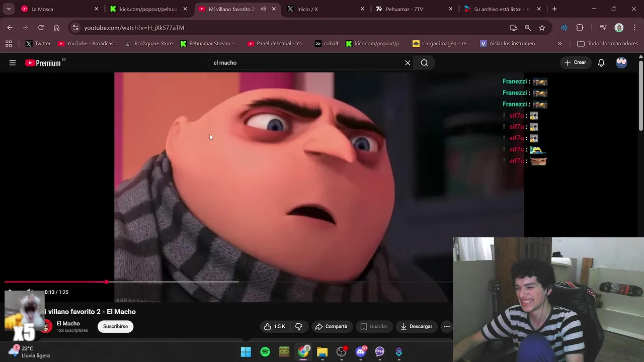The height and width of the screenshot is (362, 644).
Task: Open YouTube account avatar menu
Action: 621,62
